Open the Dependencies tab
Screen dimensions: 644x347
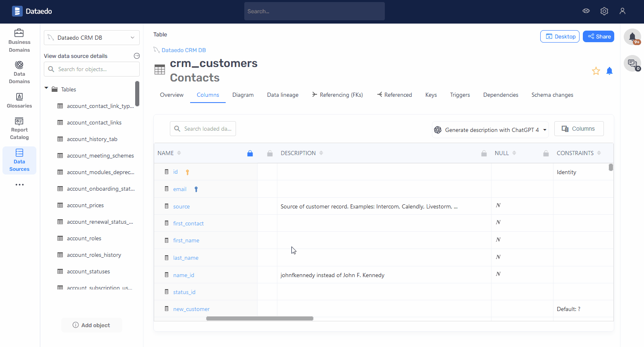point(501,95)
